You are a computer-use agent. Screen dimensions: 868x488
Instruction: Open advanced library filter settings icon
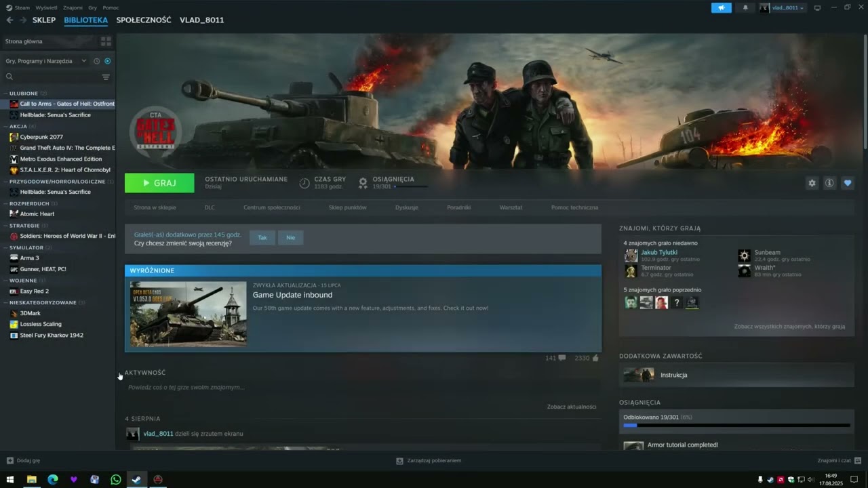click(x=106, y=77)
